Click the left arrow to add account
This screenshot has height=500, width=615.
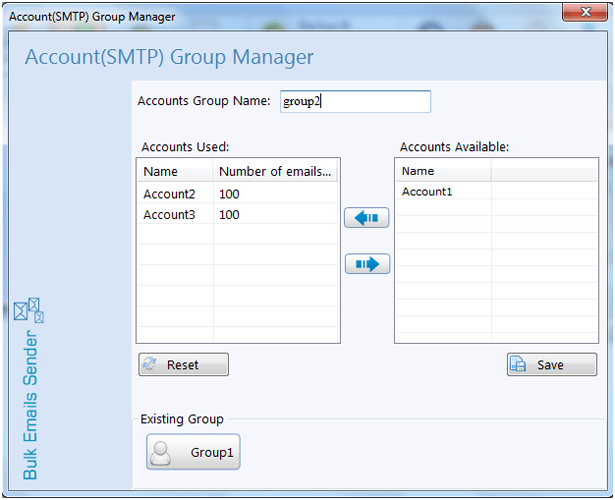tap(366, 218)
